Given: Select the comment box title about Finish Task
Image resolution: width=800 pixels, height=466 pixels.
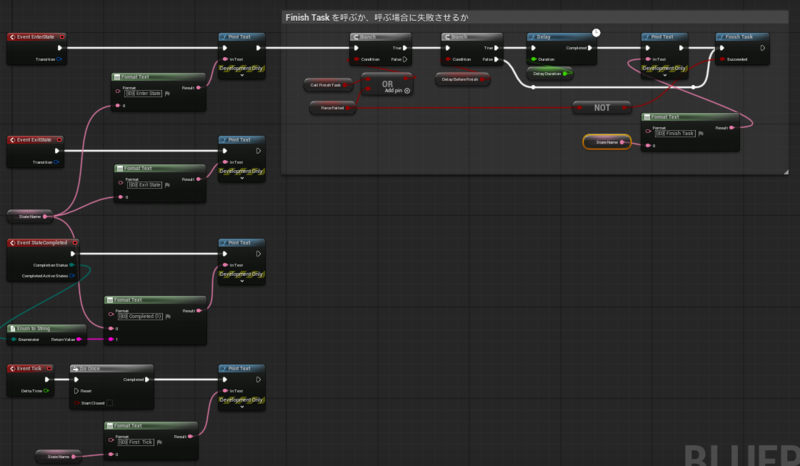Looking at the screenshot, I should (377, 17).
